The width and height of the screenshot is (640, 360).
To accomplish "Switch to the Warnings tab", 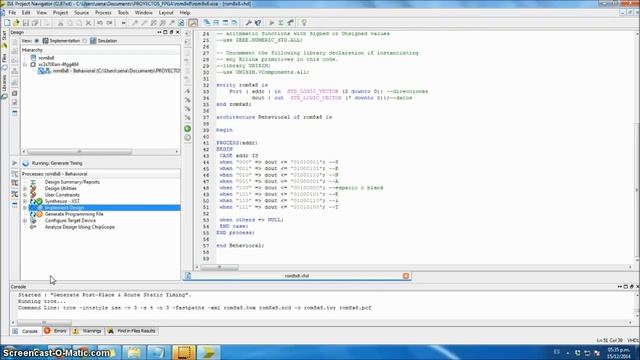I will tap(87, 331).
